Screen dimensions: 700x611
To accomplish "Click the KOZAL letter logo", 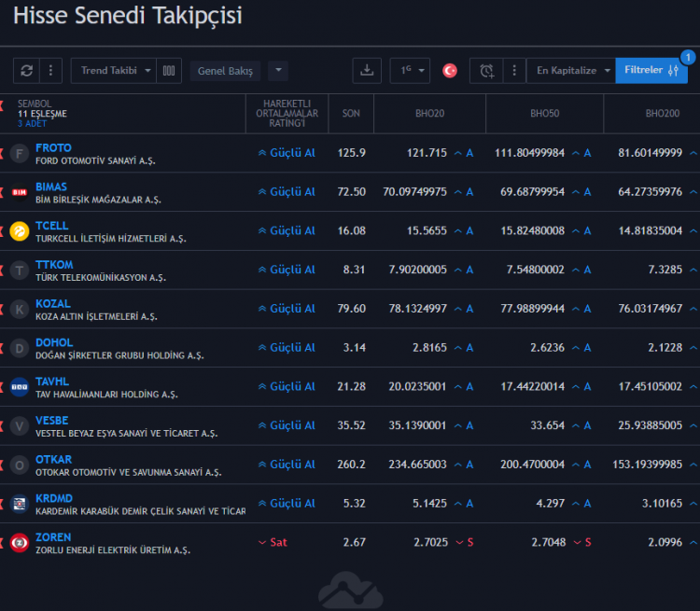I will (x=20, y=310).
